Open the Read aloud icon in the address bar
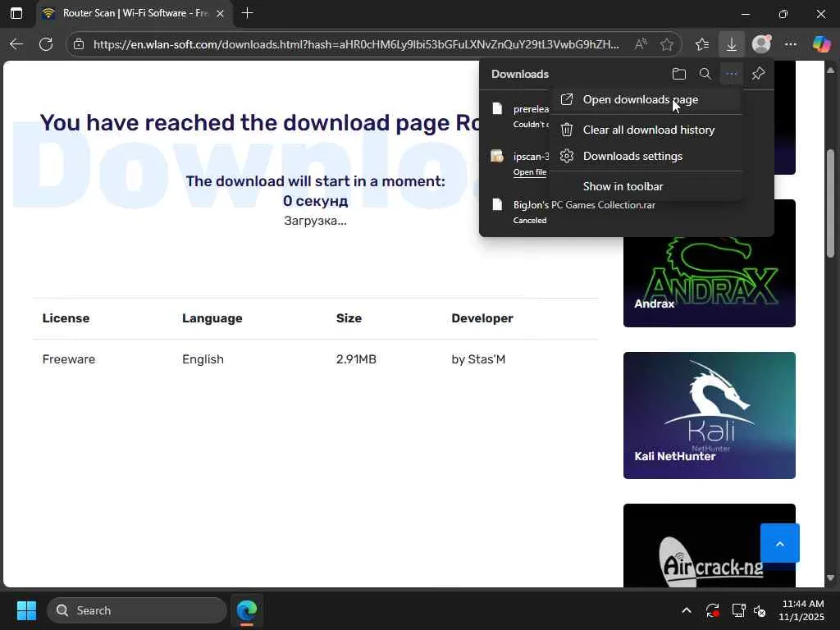Viewport: 840px width, 630px height. (640, 44)
